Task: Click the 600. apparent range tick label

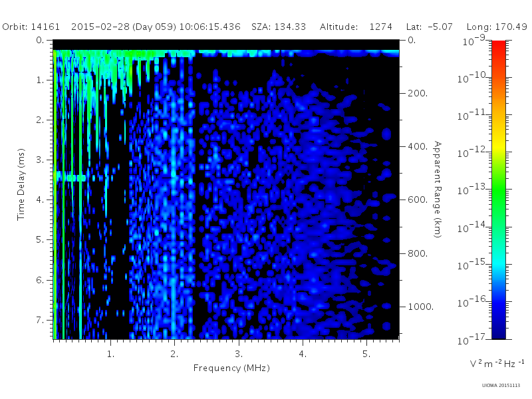Action: click(418, 200)
